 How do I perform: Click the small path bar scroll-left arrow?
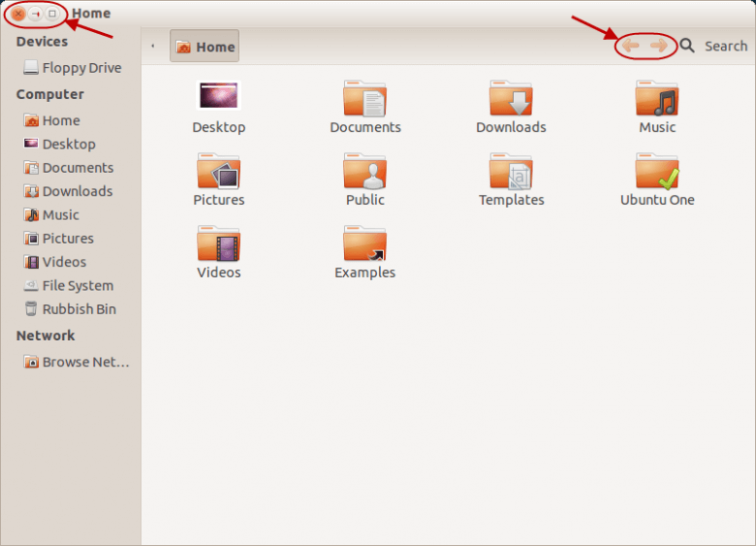153,46
